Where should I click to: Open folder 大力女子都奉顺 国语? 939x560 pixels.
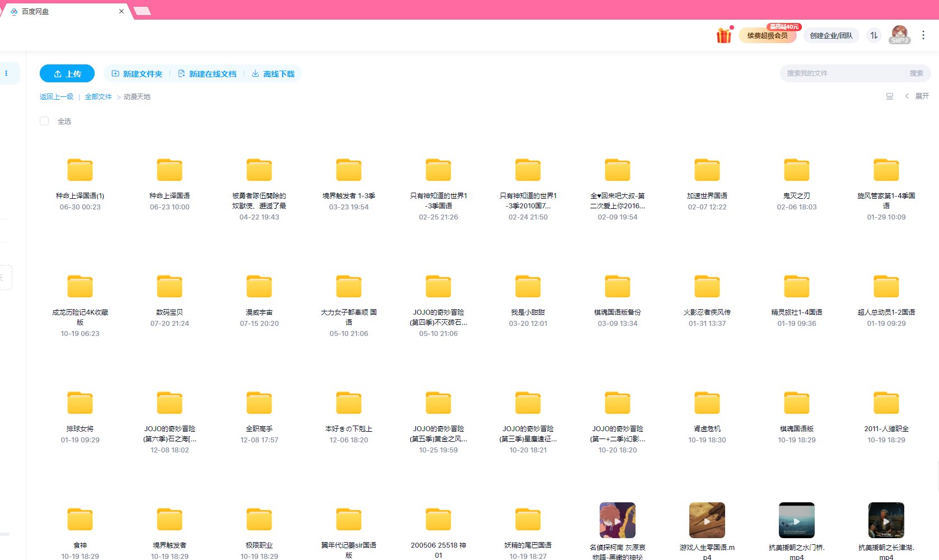pyautogui.click(x=349, y=287)
